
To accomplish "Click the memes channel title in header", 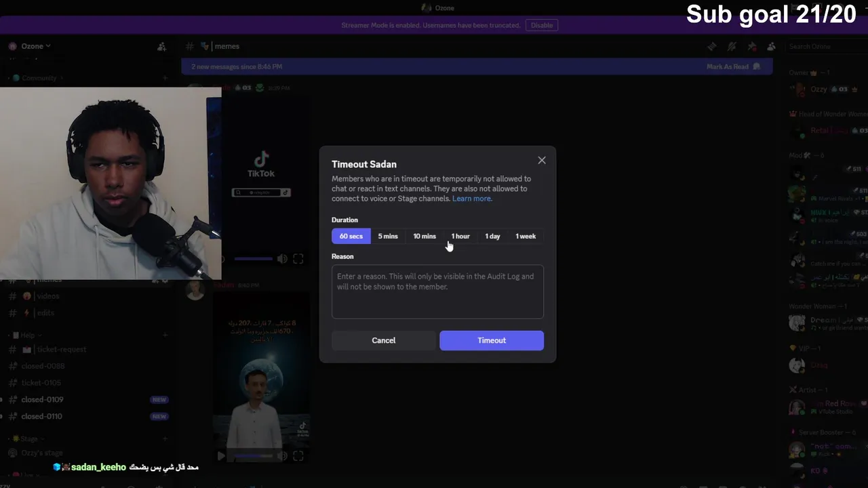I will [x=226, y=46].
